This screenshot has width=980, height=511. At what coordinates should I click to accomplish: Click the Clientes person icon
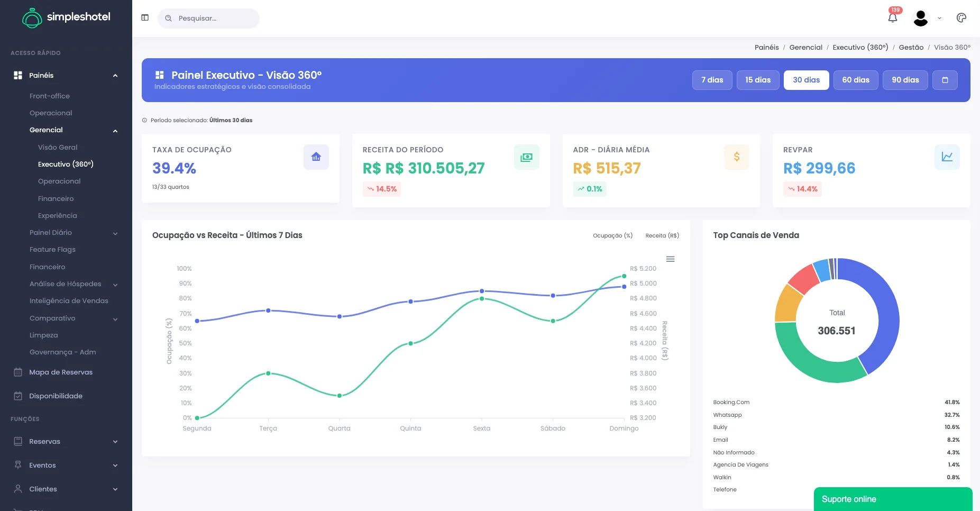pos(18,489)
